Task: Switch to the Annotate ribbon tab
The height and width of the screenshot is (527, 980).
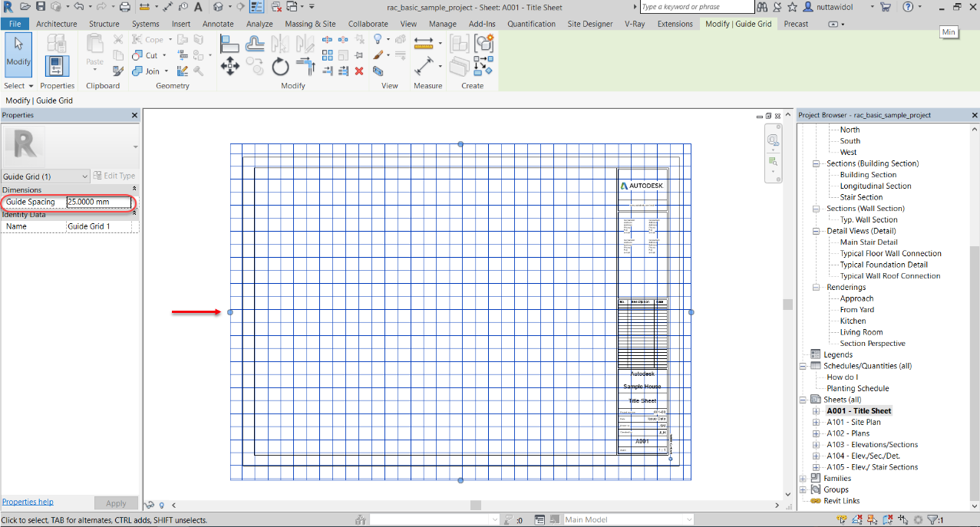Action: click(x=218, y=24)
